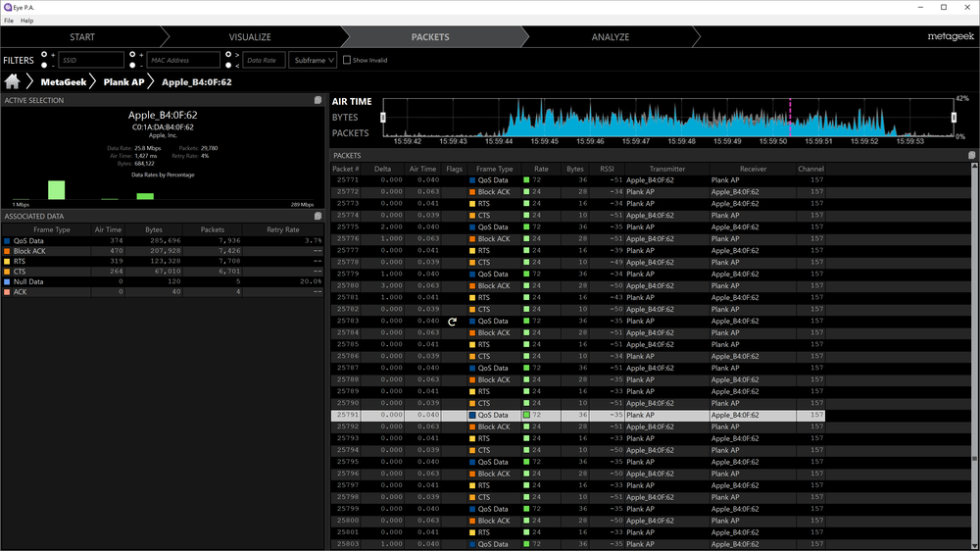Screen dimensions: 980x551
Task: Click the metageek logo
Action: pyautogui.click(x=951, y=36)
